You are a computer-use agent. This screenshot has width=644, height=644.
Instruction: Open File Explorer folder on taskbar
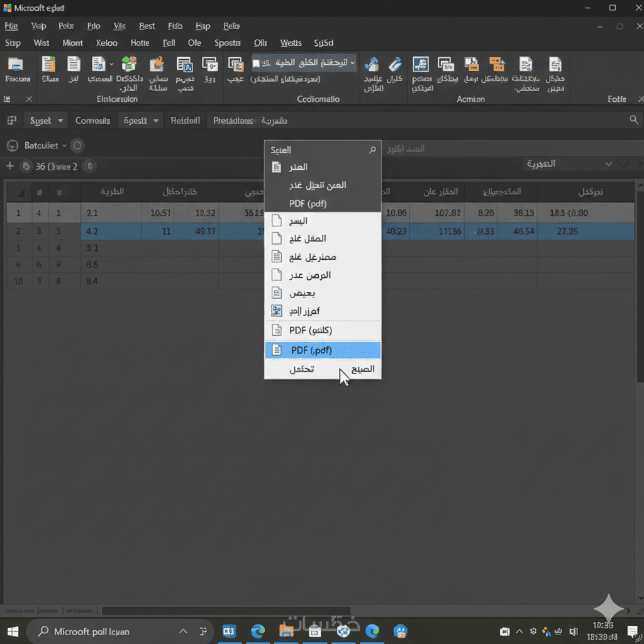286,631
